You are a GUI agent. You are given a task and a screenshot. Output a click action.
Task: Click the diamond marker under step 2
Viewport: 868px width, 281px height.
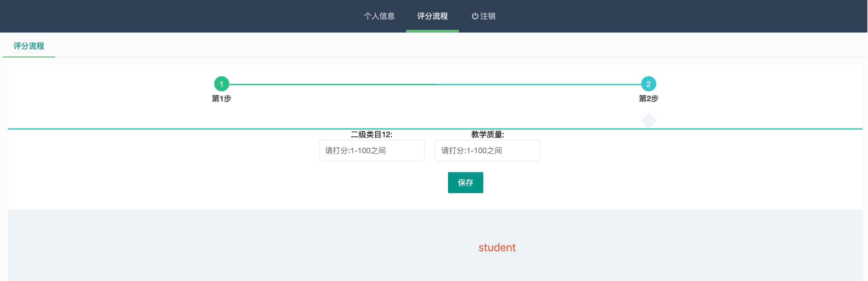pos(648,120)
